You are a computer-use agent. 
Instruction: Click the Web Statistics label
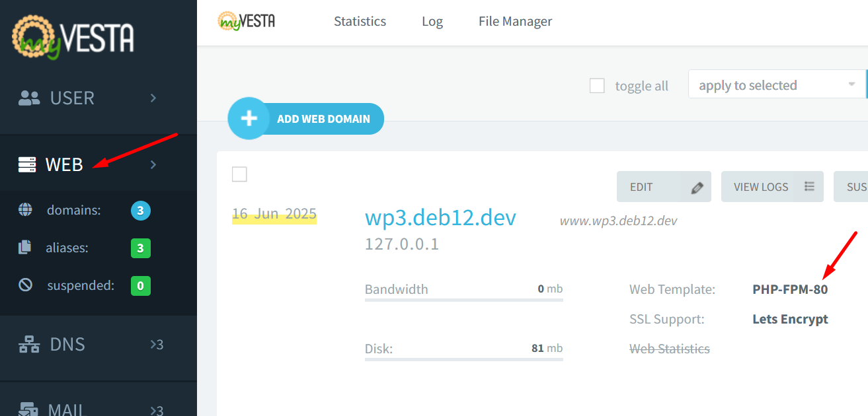[670, 349]
